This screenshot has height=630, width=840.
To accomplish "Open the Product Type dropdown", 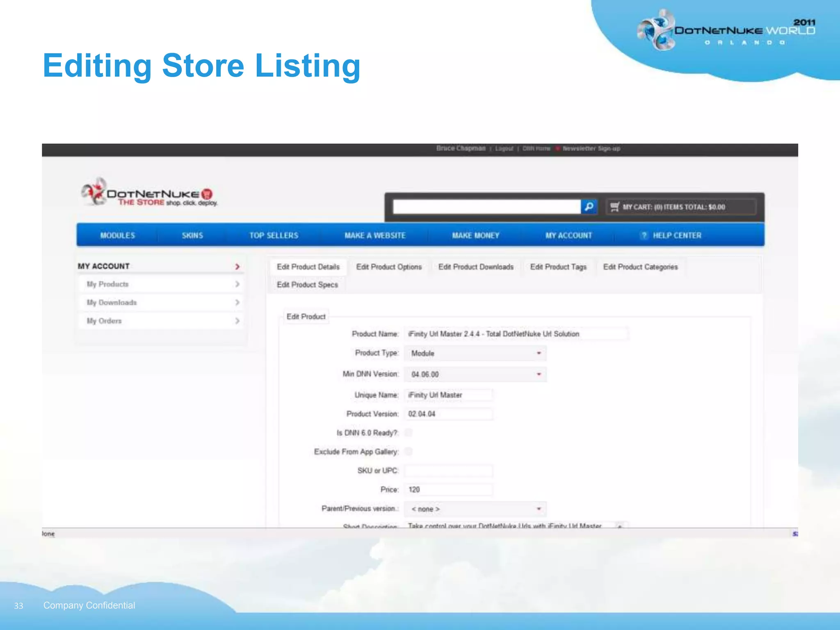I will coord(475,353).
